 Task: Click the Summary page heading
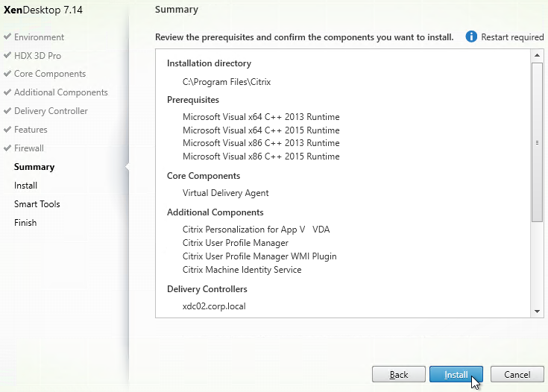coord(177,10)
